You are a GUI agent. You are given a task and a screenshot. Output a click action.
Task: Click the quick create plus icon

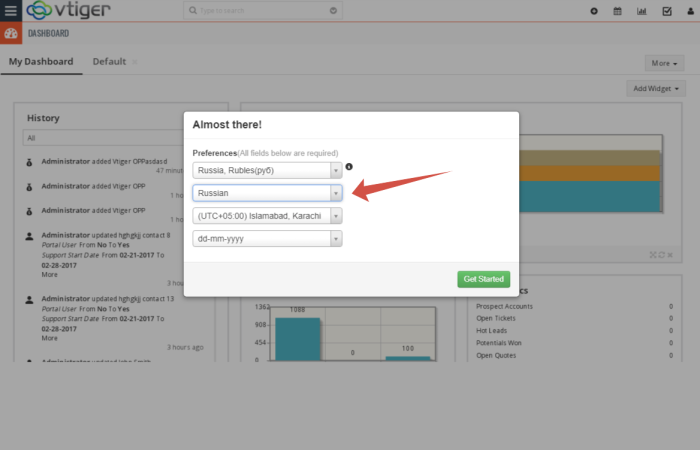point(594,11)
